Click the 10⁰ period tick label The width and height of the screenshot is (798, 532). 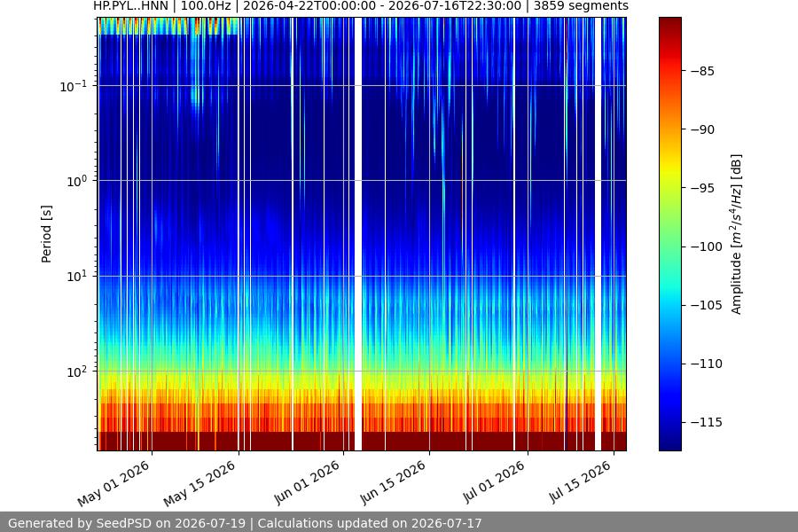[x=75, y=182]
